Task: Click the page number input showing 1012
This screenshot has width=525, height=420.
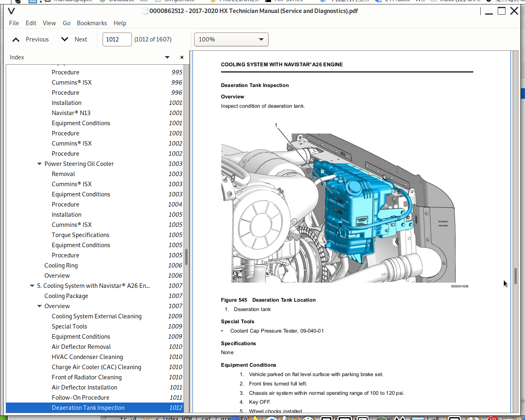Action: click(x=117, y=39)
